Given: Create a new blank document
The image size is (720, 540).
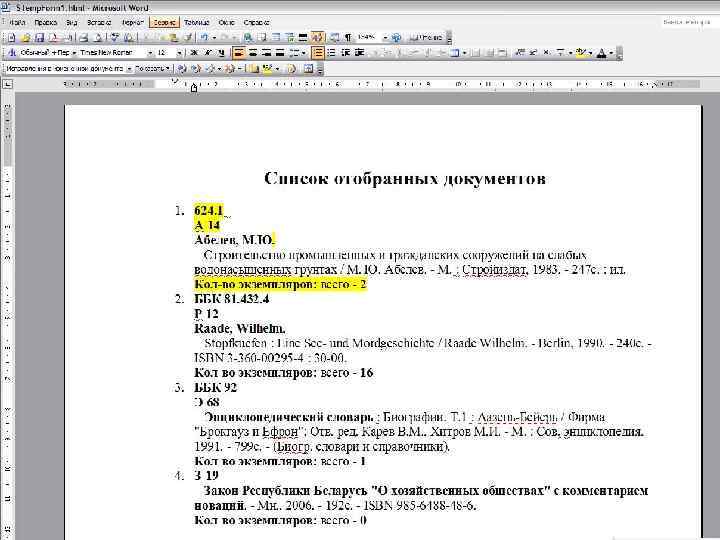Looking at the screenshot, I should 12,38.
